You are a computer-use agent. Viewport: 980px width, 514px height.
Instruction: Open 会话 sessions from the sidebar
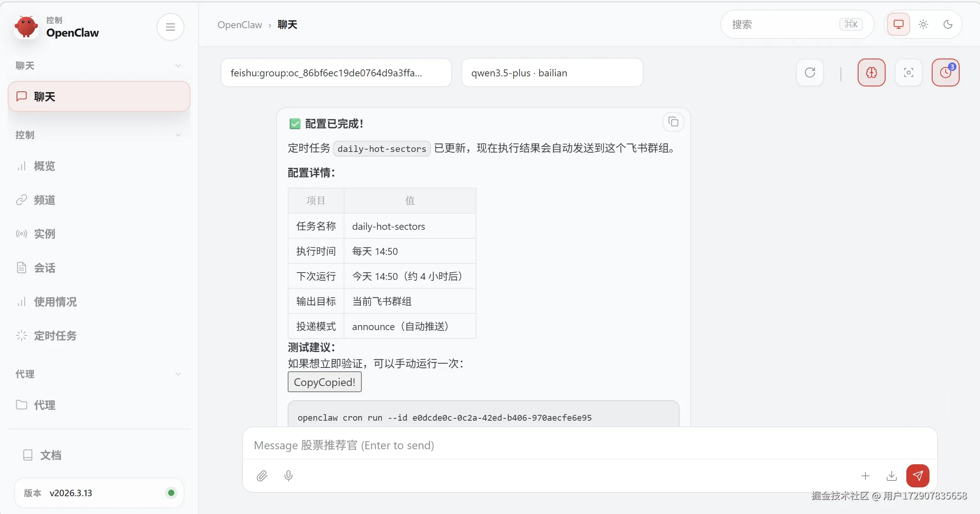(44, 268)
